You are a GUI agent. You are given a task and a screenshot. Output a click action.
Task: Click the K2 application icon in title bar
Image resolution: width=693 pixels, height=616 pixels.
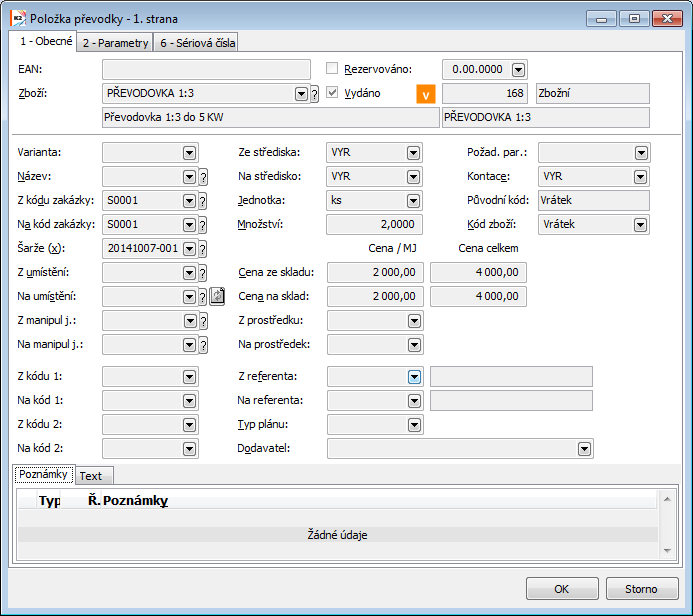click(x=18, y=19)
